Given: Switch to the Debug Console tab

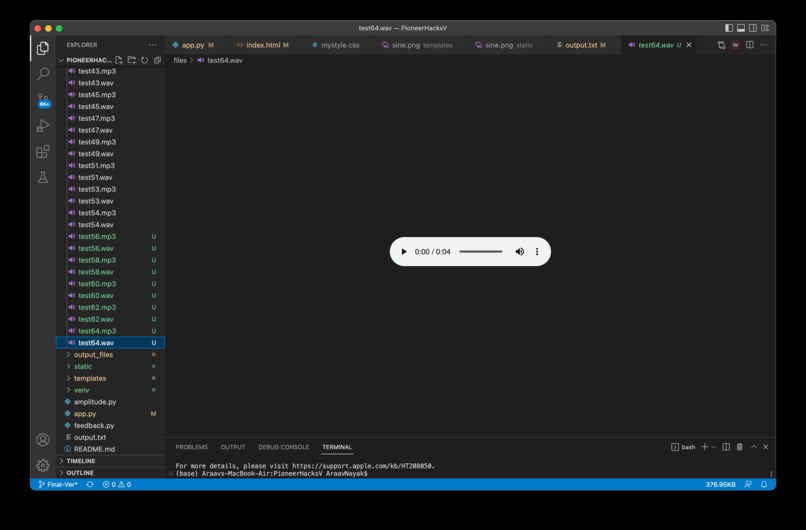Looking at the screenshot, I should (283, 447).
